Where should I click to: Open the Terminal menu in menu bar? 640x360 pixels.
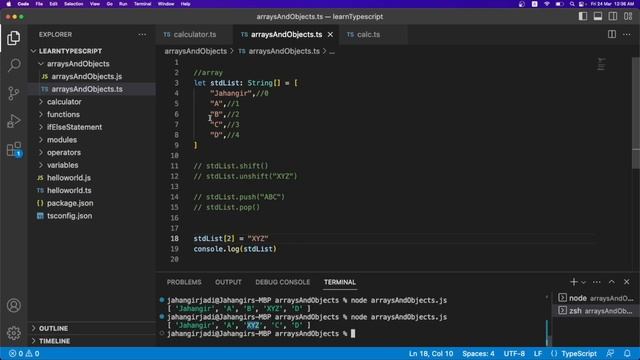[x=142, y=4]
